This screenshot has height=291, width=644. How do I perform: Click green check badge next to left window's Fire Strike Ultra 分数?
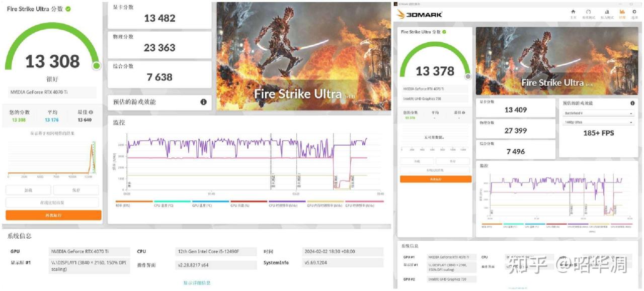tap(68, 9)
